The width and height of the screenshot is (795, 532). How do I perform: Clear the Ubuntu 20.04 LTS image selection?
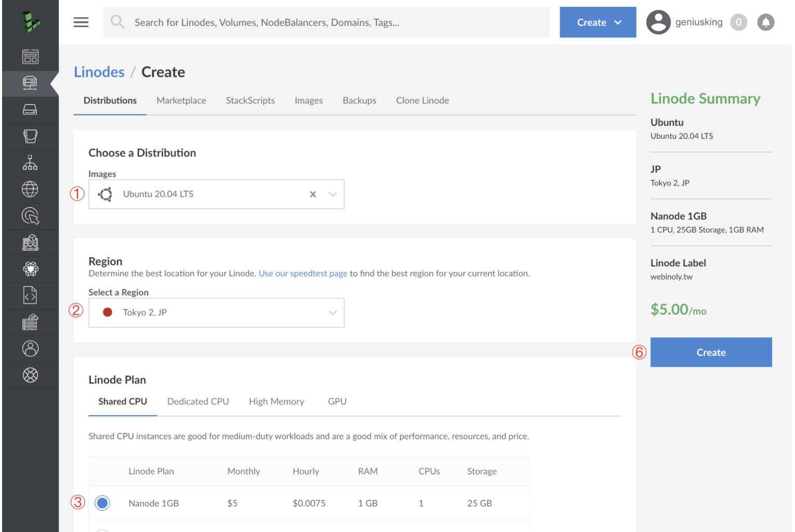[313, 194]
